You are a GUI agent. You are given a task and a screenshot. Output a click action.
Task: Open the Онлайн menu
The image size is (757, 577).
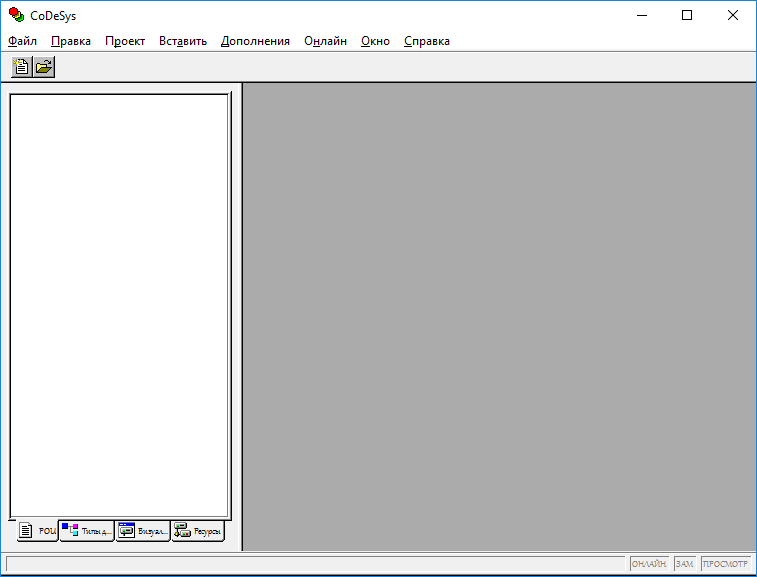(326, 41)
